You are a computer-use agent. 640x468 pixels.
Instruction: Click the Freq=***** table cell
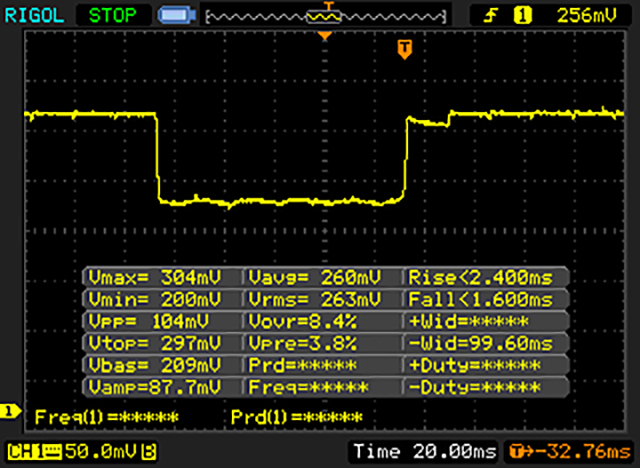308,387
